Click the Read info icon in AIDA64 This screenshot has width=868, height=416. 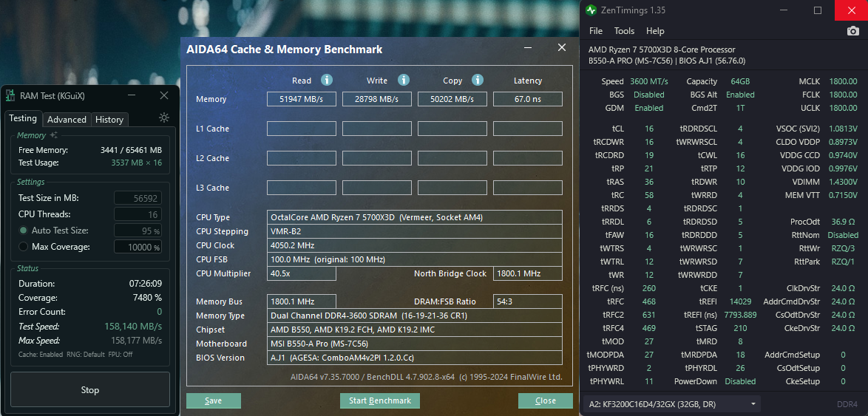[327, 81]
